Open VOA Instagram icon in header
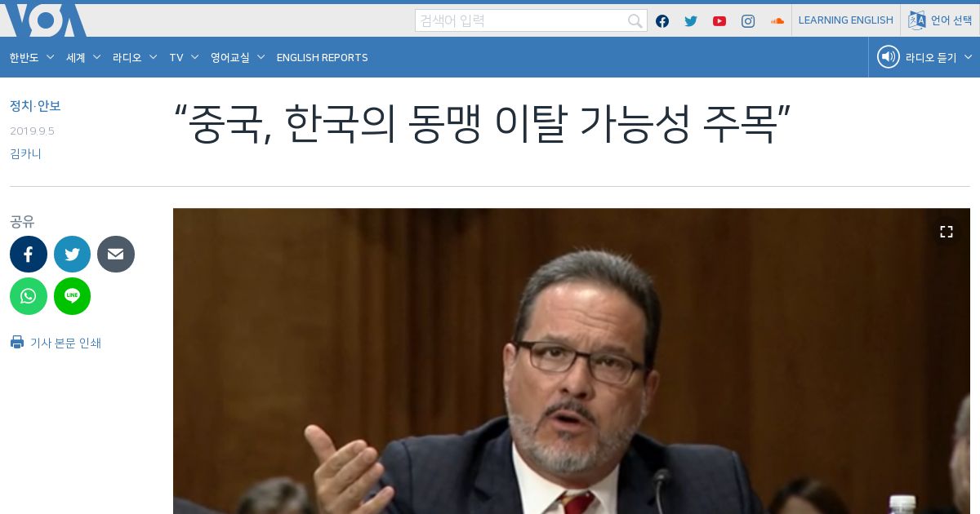Viewport: 980px width, 514px height. coord(748,21)
